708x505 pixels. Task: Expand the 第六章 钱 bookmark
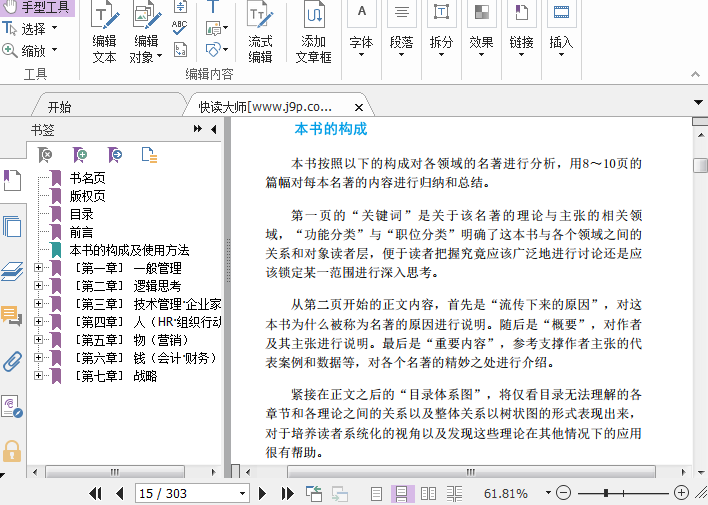pyautogui.click(x=39, y=357)
